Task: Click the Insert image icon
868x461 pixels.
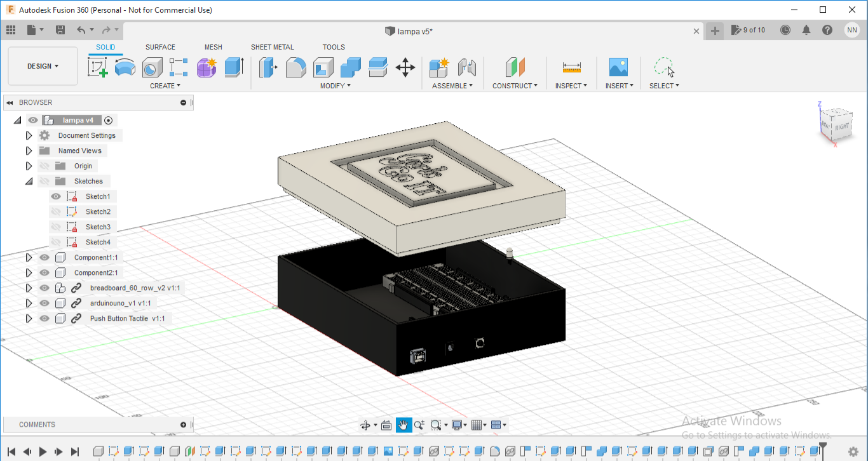Action: (x=618, y=67)
